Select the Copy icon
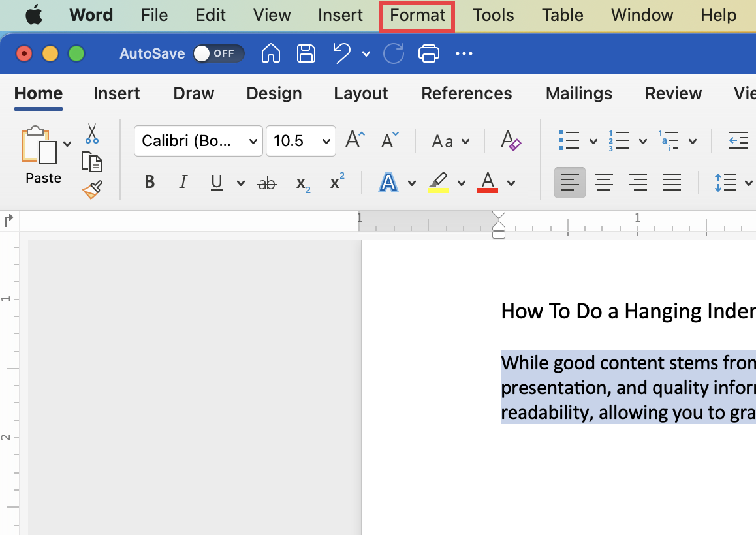Image resolution: width=756 pixels, height=535 pixels. click(91, 161)
